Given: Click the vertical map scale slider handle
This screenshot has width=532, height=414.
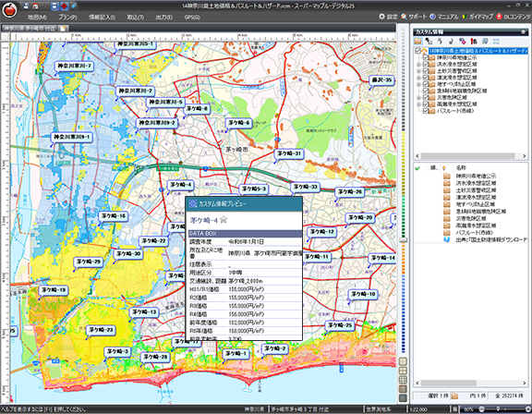Looking at the screenshot, I should coord(403,239).
